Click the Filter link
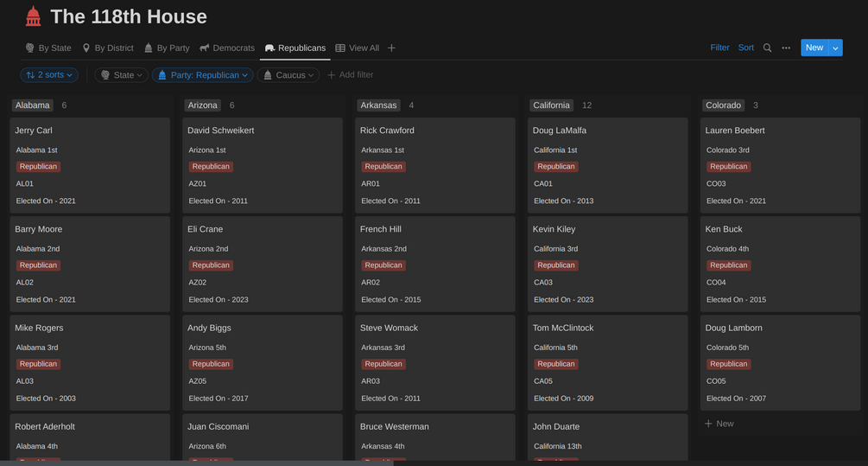This screenshot has width=868, height=466. pyautogui.click(x=719, y=48)
